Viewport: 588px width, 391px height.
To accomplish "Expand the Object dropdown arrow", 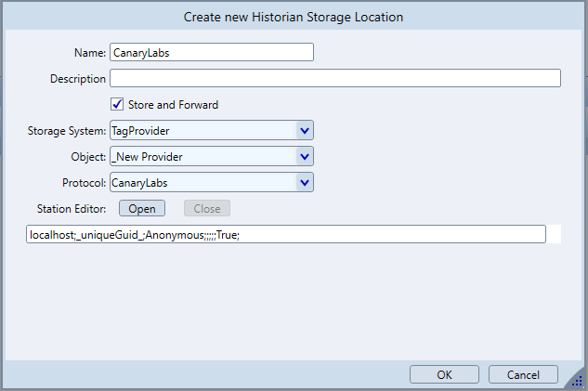I will pyautogui.click(x=304, y=156).
